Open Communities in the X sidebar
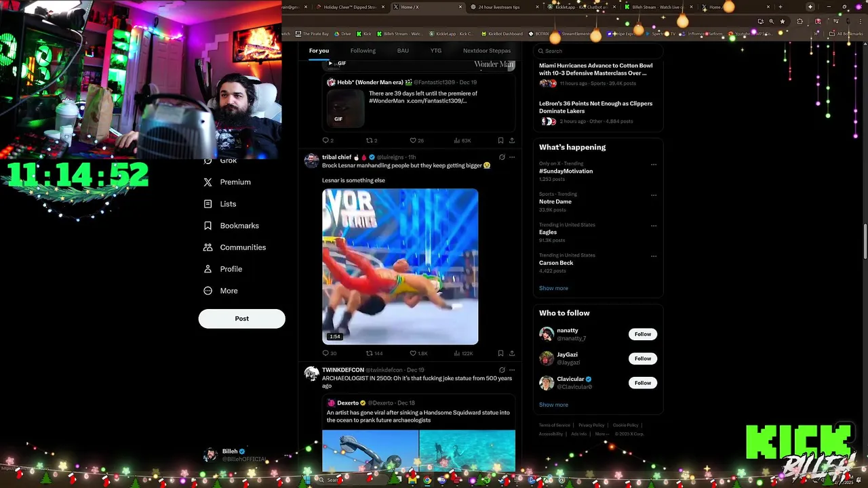The image size is (868, 488). pos(235,247)
